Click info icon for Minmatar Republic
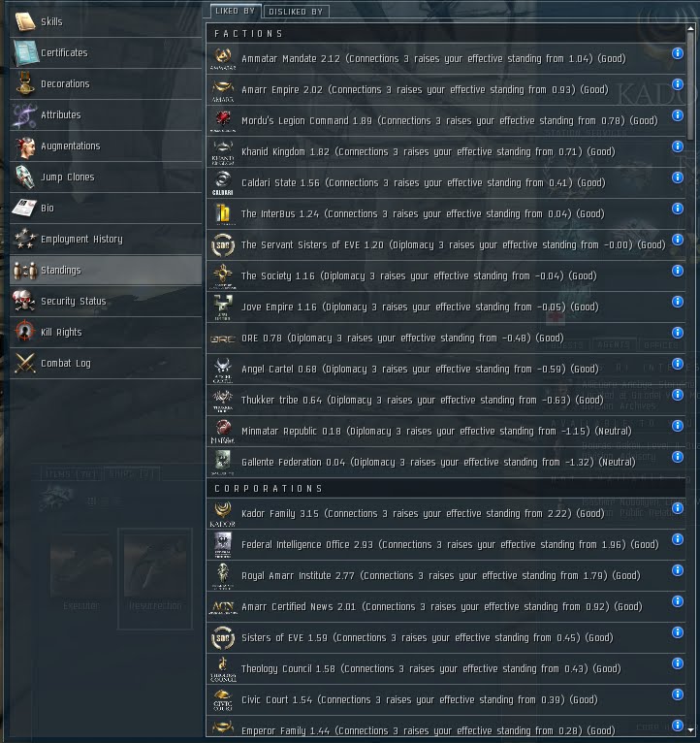Viewport: 700px width, 743px height. (678, 426)
